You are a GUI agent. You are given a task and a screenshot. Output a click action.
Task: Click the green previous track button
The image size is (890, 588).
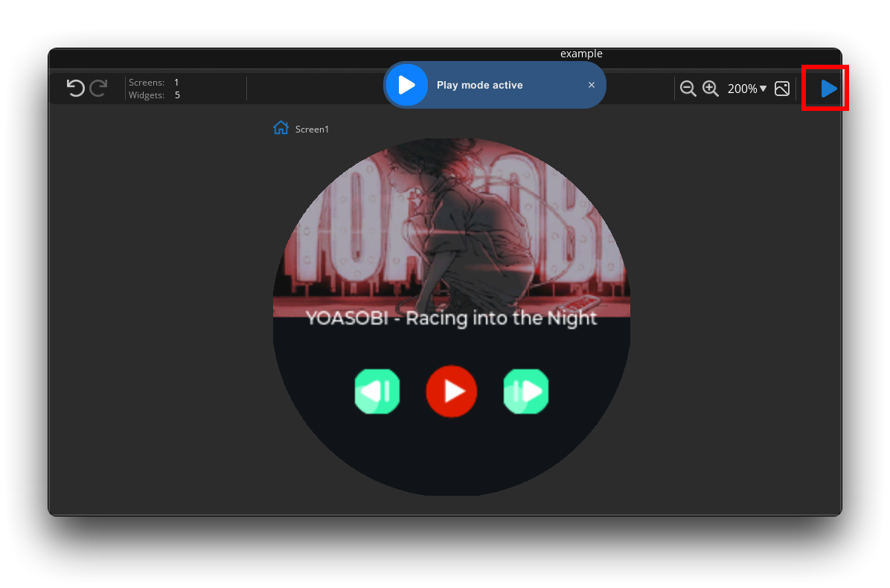pos(377,392)
